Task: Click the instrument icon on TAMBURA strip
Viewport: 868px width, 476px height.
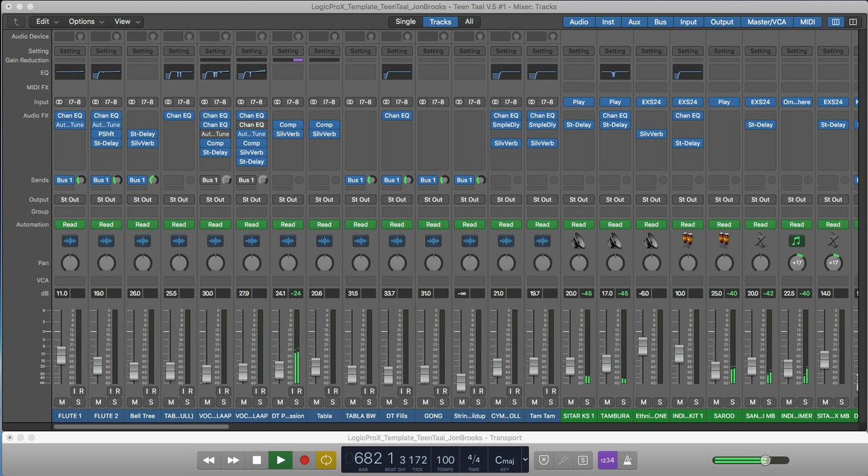Action: (615, 241)
